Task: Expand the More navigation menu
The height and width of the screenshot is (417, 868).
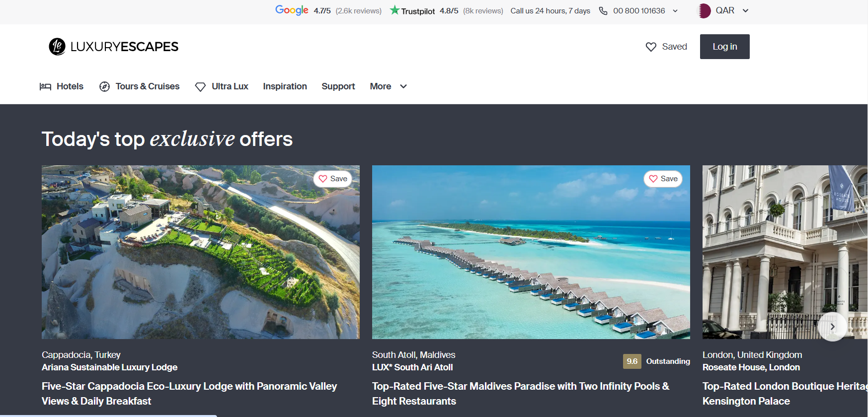Action: coord(389,86)
